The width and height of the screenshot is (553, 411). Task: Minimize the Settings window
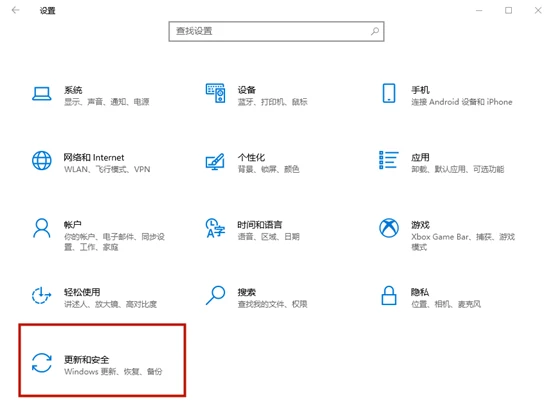[x=479, y=11]
